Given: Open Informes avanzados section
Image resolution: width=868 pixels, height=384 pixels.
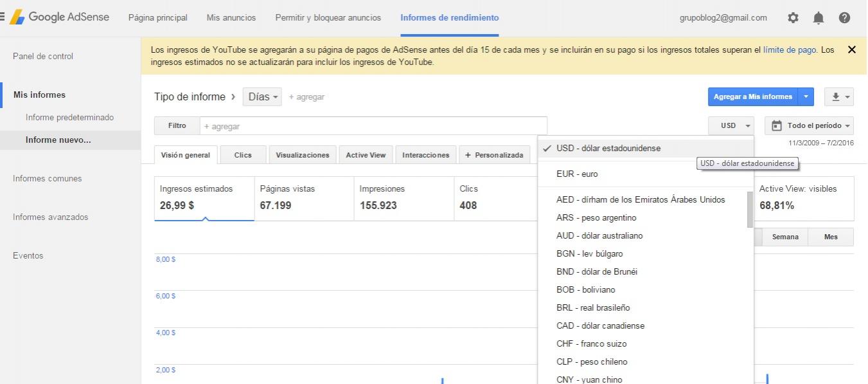Looking at the screenshot, I should coord(51,217).
